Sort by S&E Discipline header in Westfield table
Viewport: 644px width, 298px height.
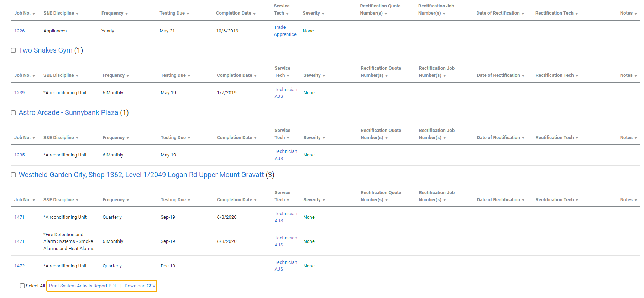pyautogui.click(x=59, y=200)
